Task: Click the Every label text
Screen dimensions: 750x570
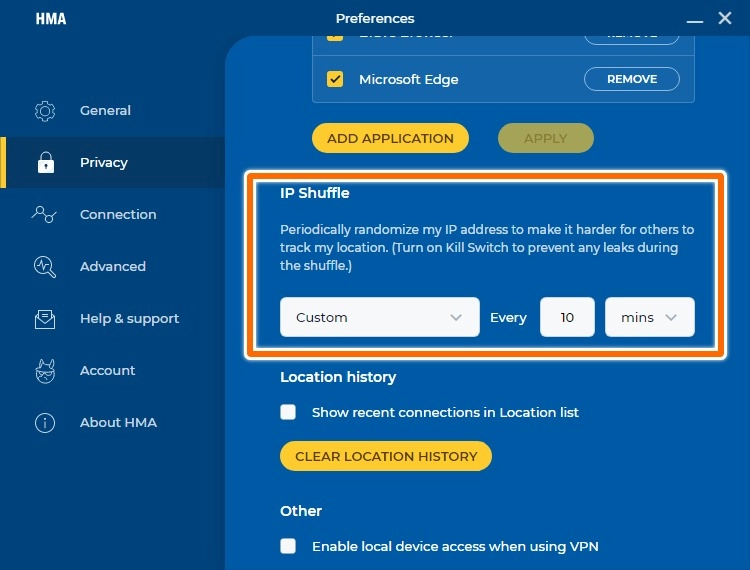Action: tap(508, 318)
